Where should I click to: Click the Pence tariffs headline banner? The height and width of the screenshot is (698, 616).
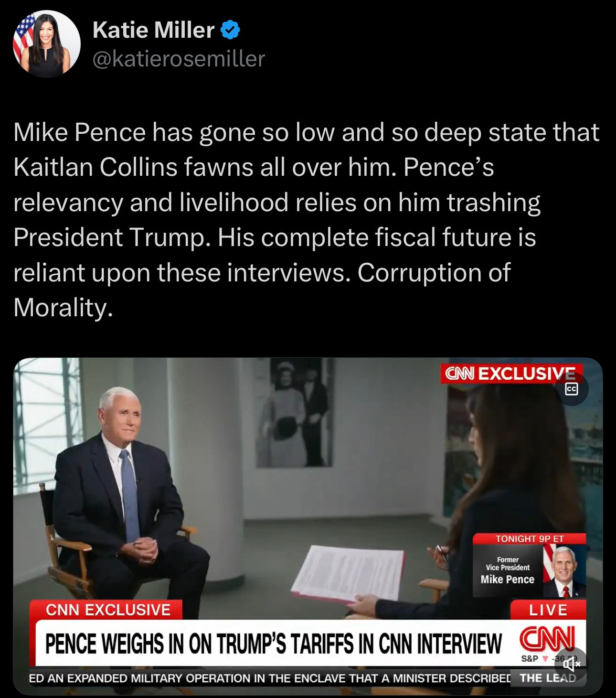tap(273, 644)
